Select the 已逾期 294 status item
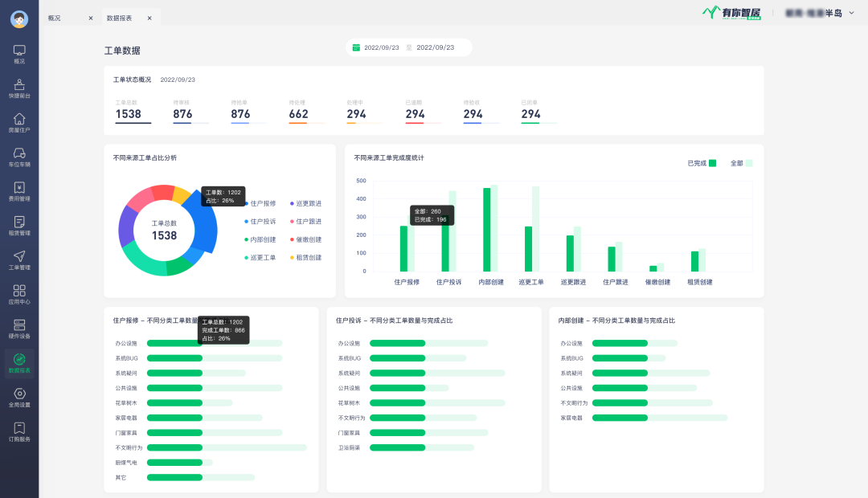Viewport: 868px width, 498px height. (423, 111)
